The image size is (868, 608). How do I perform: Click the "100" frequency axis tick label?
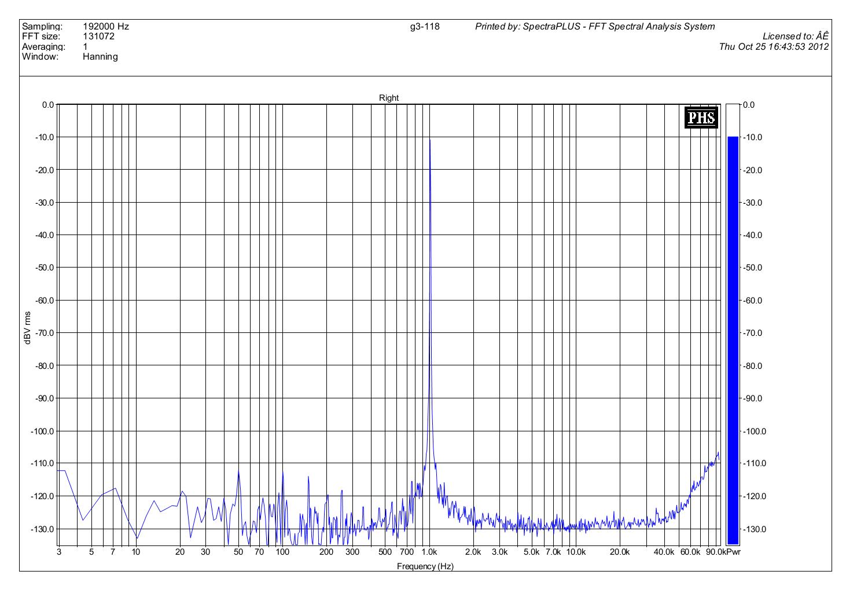[282, 552]
